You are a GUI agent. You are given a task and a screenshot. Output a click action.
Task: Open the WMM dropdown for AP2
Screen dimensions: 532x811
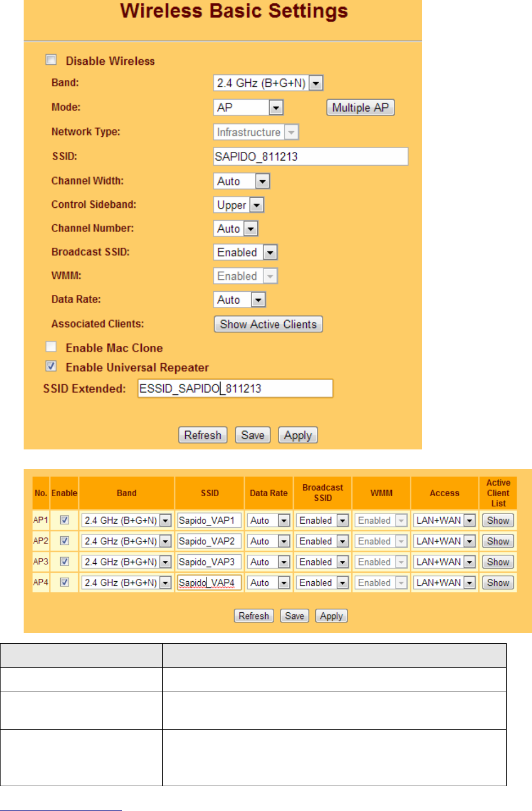point(381,541)
